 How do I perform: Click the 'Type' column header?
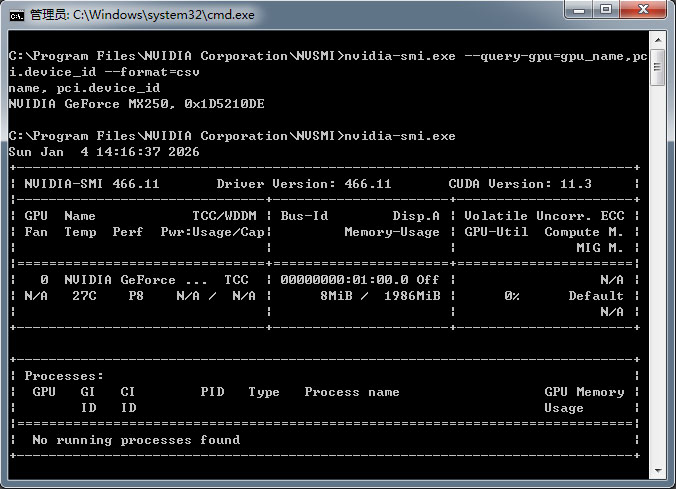[264, 392]
